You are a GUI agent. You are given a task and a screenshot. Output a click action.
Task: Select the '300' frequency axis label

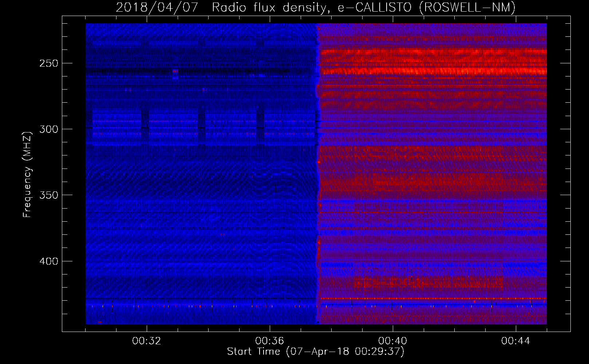coord(49,129)
